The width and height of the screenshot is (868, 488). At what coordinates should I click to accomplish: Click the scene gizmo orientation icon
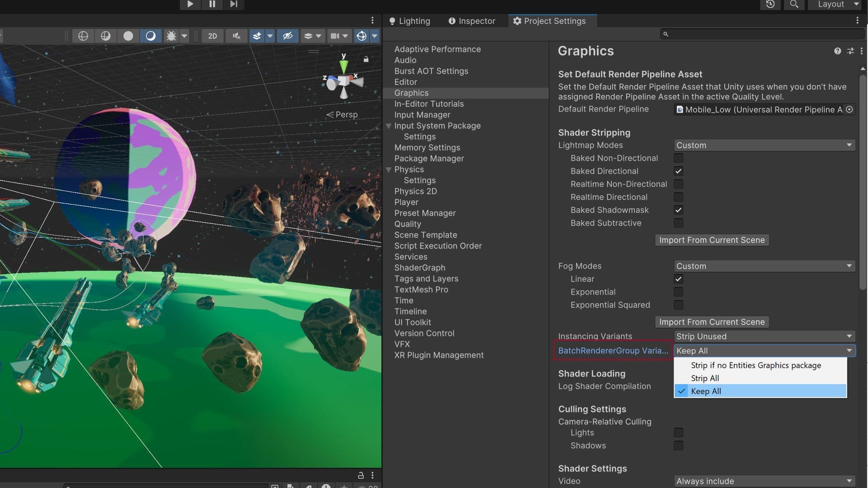click(344, 84)
